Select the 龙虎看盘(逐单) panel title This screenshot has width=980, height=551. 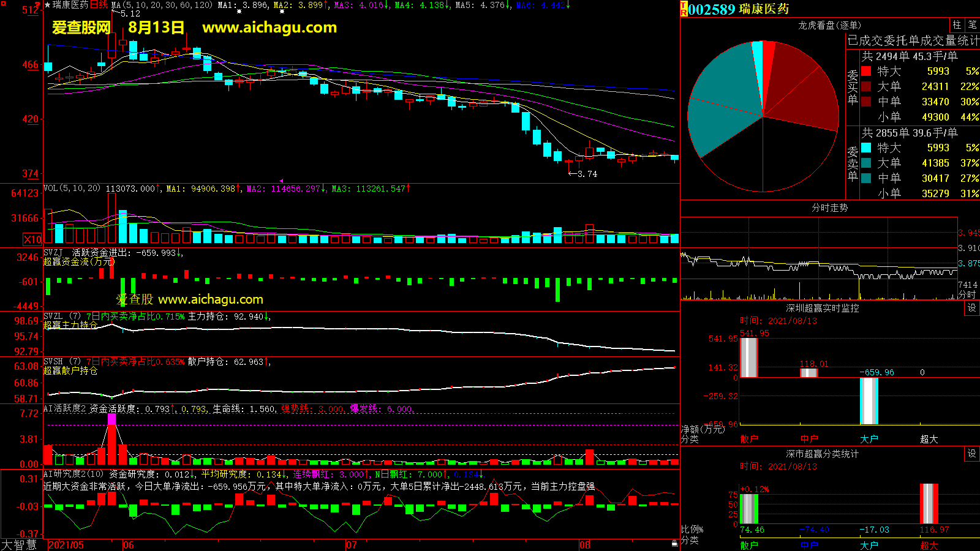point(829,25)
